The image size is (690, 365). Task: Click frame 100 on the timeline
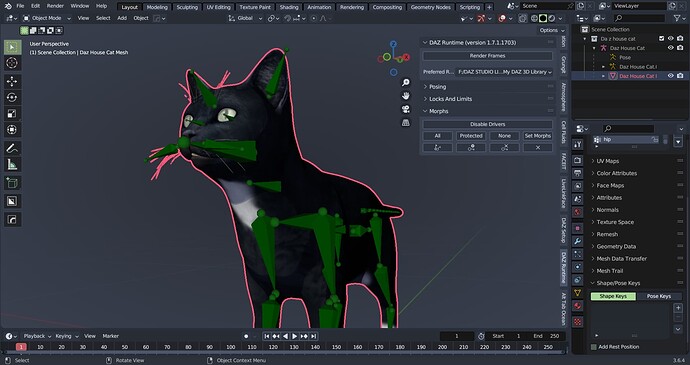click(x=231, y=347)
